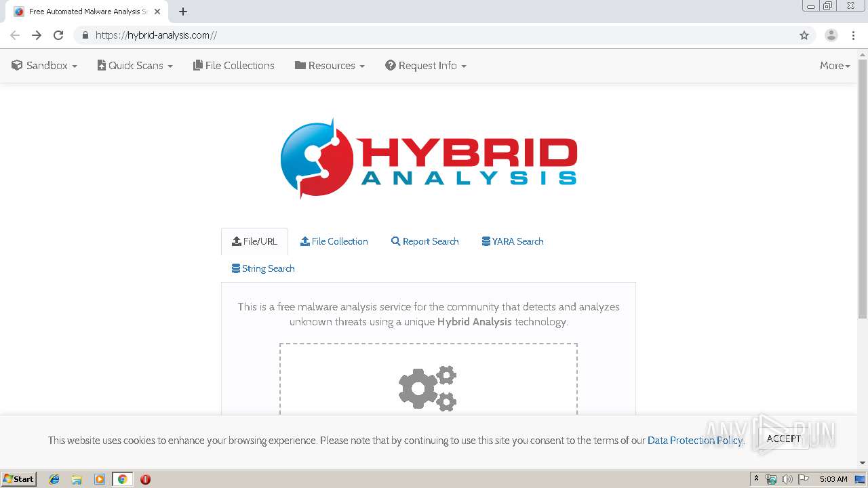Accept the cookie consent notice
Image resolution: width=868 pixels, height=488 pixels.
[783, 439]
